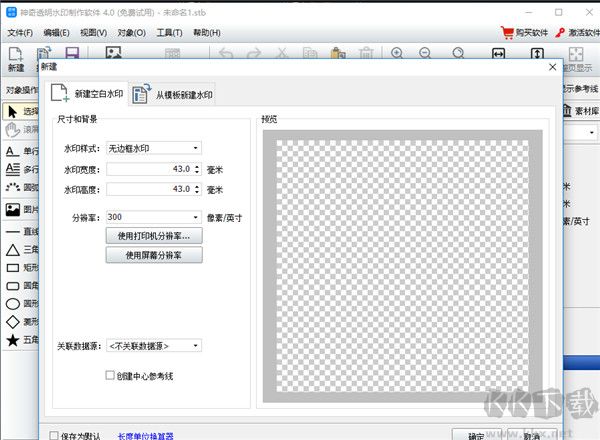Select the ellipse shape tool
Image resolution: width=600 pixels, height=440 pixels.
click(x=14, y=303)
